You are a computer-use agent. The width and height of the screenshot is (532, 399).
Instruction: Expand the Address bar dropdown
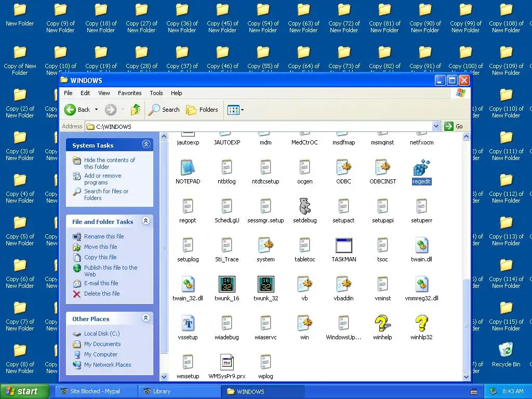tap(436, 126)
